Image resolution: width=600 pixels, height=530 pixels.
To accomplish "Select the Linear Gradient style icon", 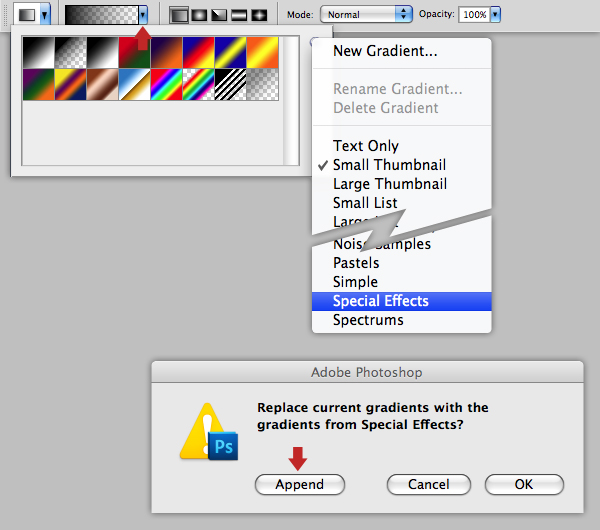I will coord(179,15).
